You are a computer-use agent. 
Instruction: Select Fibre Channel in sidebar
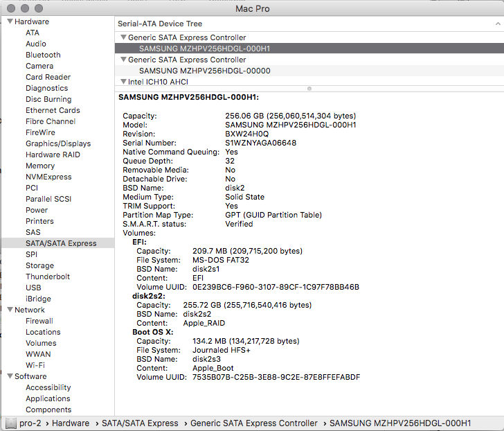click(51, 121)
